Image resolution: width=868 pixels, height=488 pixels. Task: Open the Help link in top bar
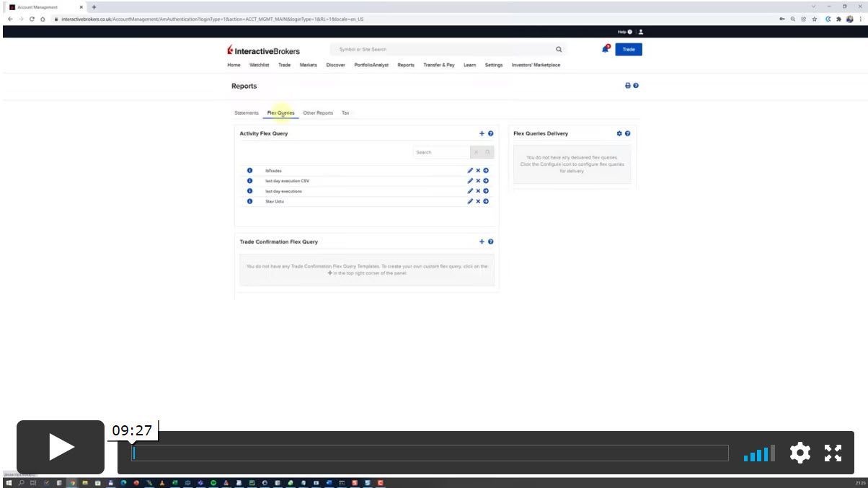pos(624,32)
